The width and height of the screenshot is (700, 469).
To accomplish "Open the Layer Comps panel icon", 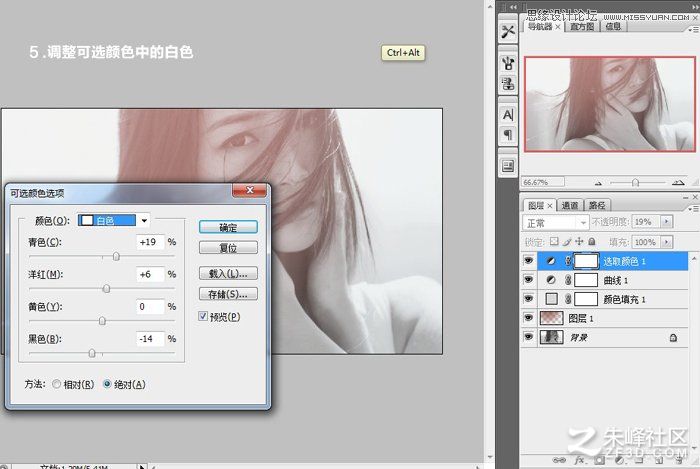I will coord(508,166).
